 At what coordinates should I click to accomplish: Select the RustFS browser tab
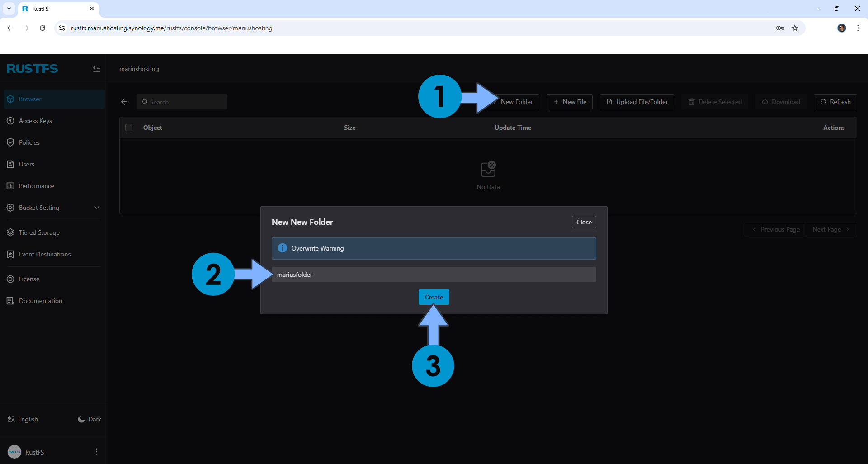[x=59, y=9]
